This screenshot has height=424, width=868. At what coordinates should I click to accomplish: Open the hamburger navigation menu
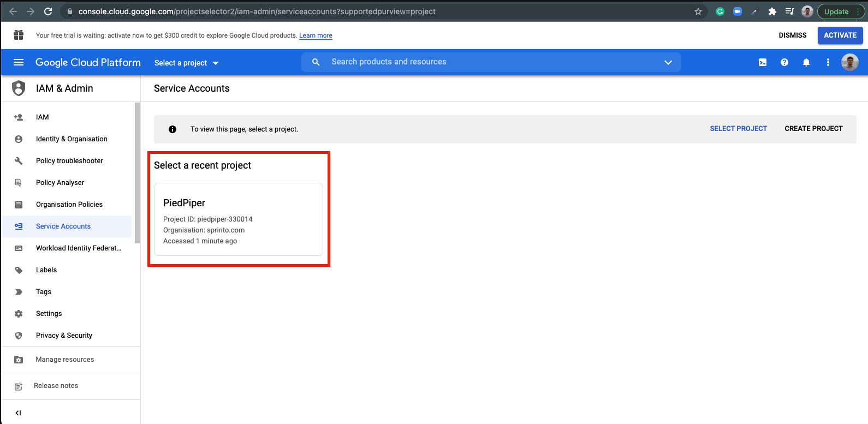[x=19, y=62]
